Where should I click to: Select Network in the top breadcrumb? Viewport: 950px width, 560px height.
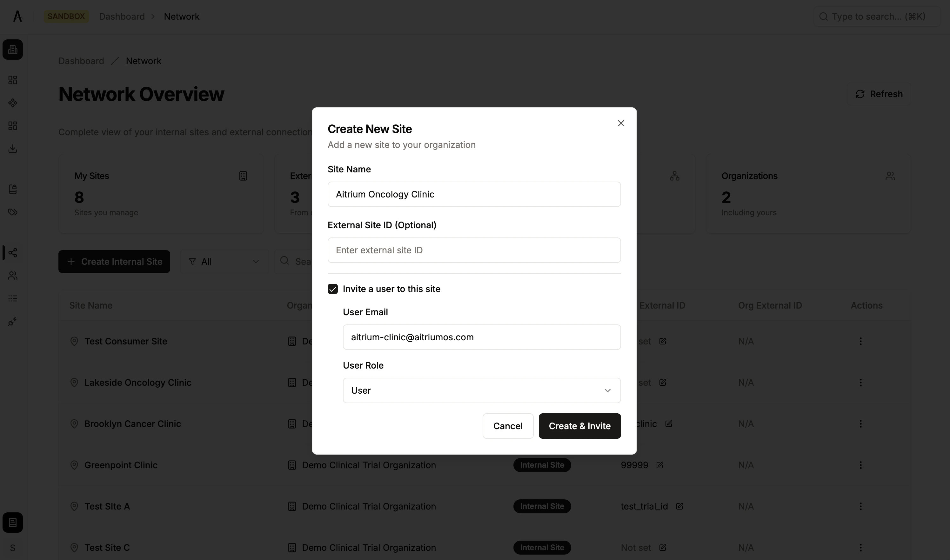pyautogui.click(x=182, y=16)
